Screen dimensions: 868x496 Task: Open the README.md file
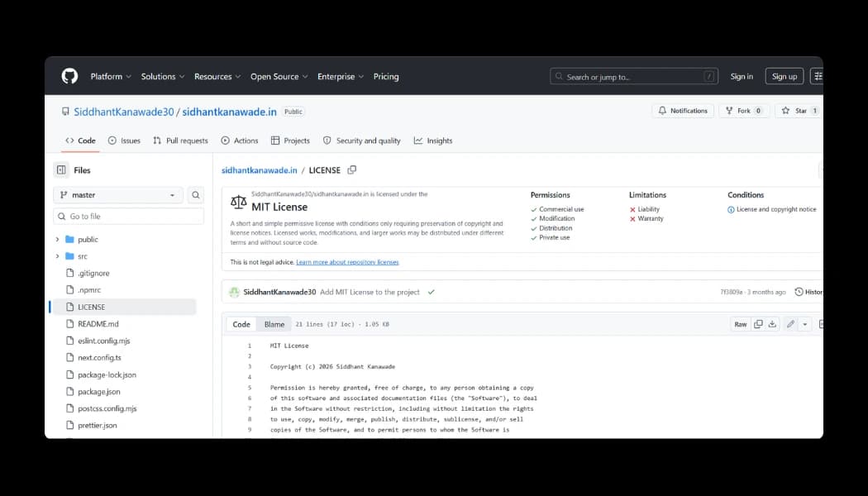click(x=98, y=324)
